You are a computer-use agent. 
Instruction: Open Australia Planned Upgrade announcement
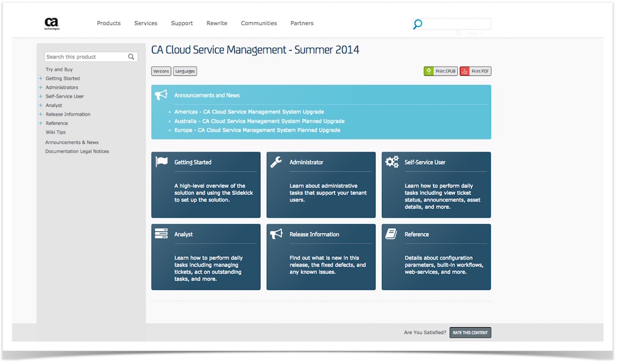(x=259, y=121)
